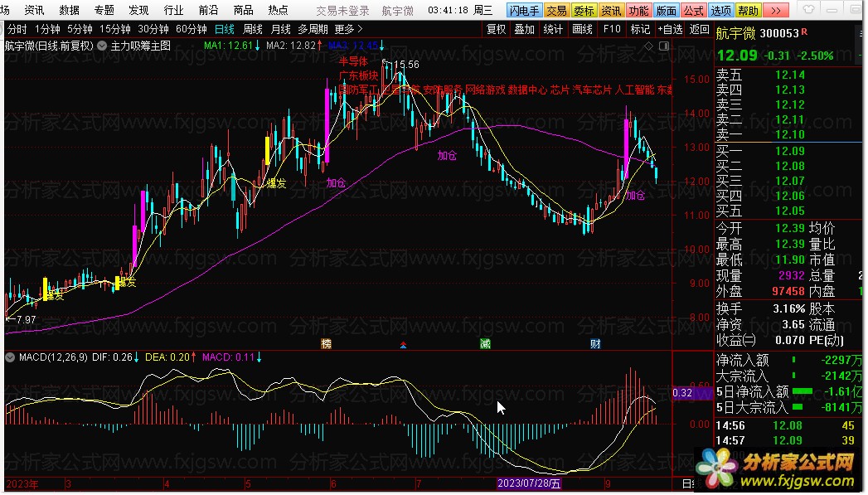Switch to 分时 intraday chart tab

point(17,29)
